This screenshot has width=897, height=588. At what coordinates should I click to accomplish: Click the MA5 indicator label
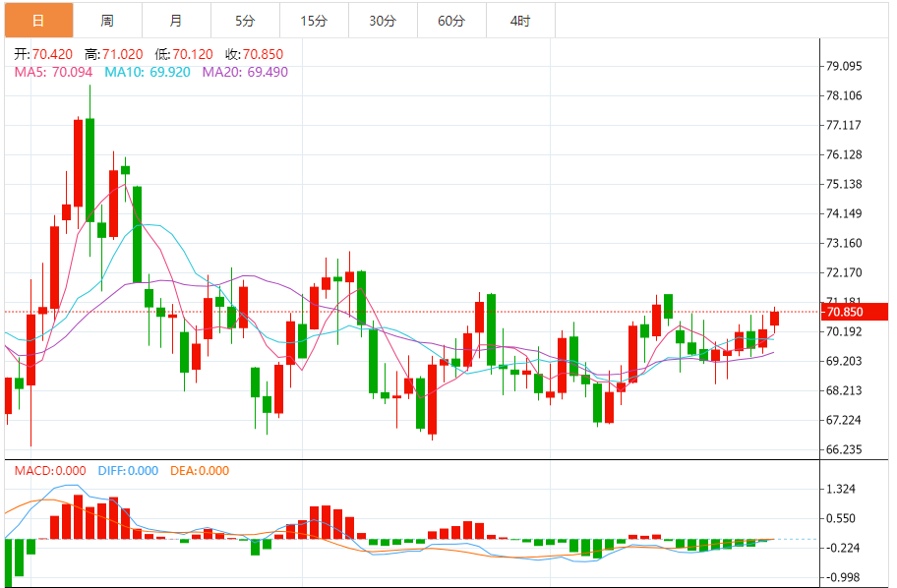point(54,72)
